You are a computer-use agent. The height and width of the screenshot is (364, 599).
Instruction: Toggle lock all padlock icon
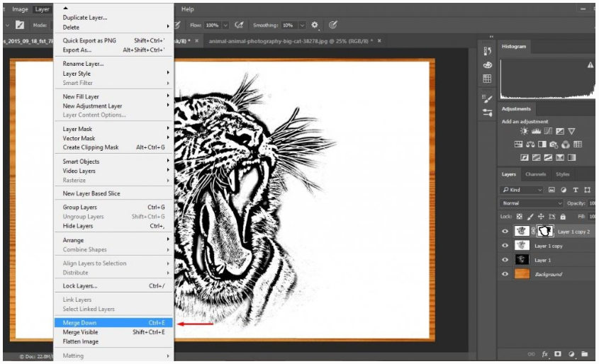coord(563,217)
